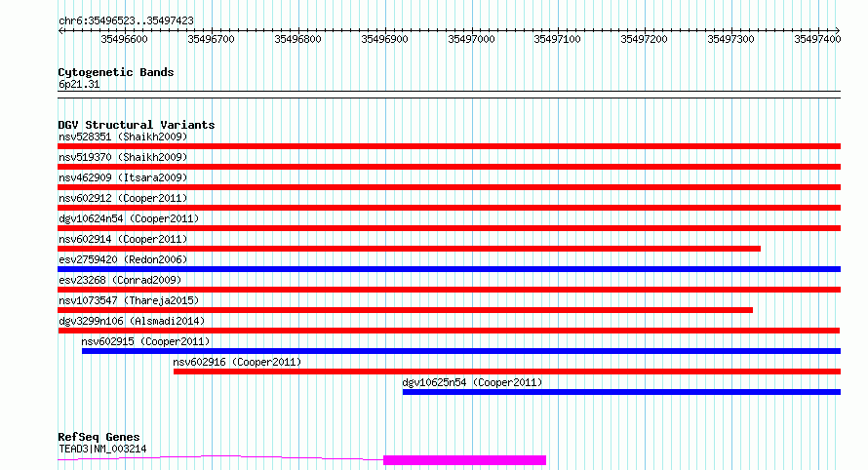Viewport: 868px width, 470px height.
Task: Open variant label nsv528351 (Shaikh2009)
Action: point(123,137)
